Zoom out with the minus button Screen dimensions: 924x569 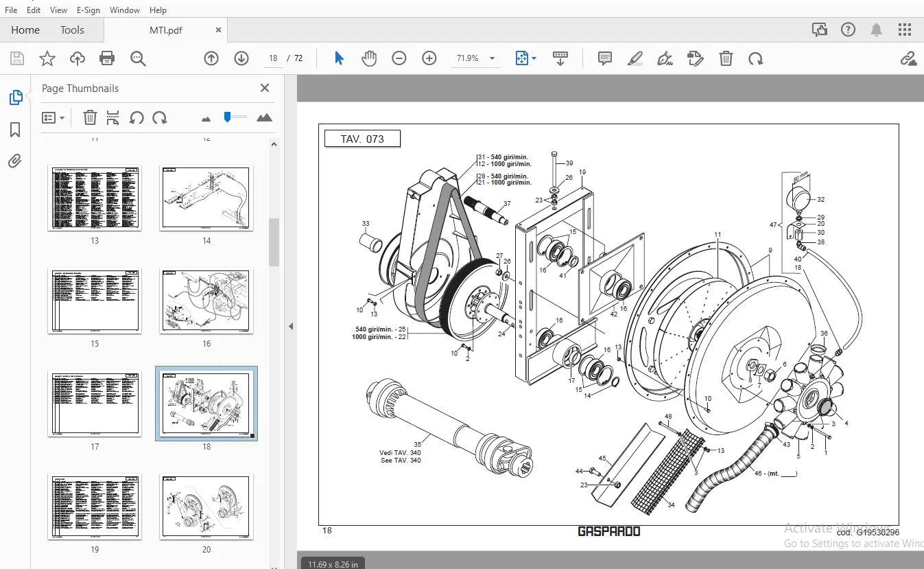(399, 59)
